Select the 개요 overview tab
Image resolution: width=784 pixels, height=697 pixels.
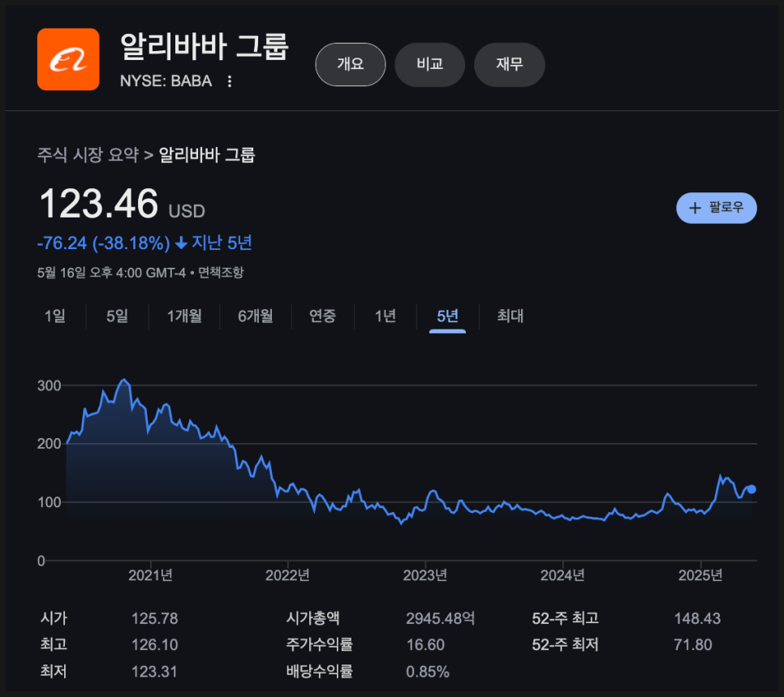(x=351, y=64)
